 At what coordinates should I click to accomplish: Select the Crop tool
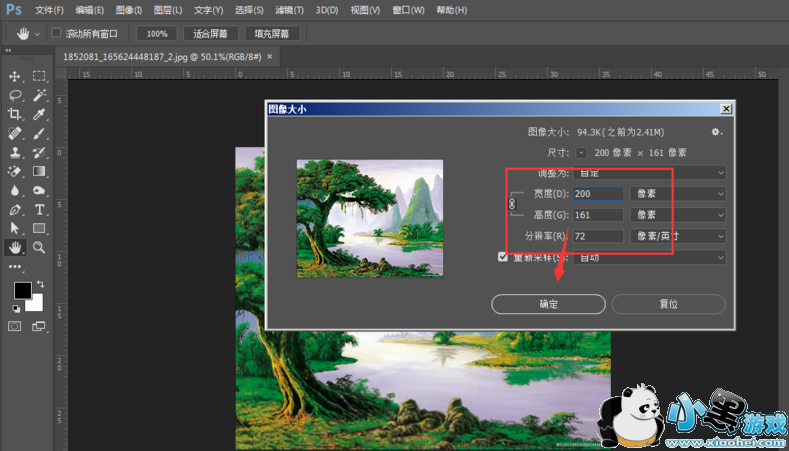15,114
